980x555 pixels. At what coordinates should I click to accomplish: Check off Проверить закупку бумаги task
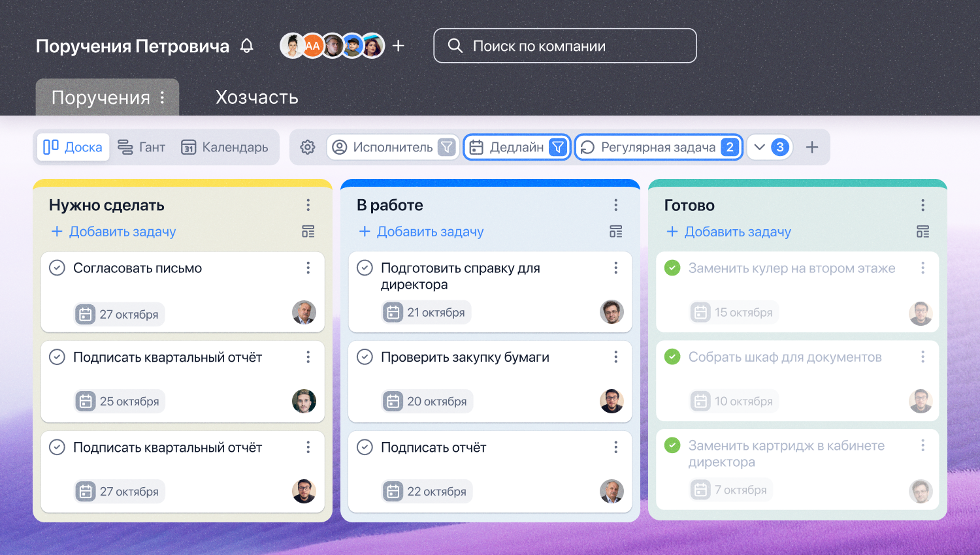point(365,357)
